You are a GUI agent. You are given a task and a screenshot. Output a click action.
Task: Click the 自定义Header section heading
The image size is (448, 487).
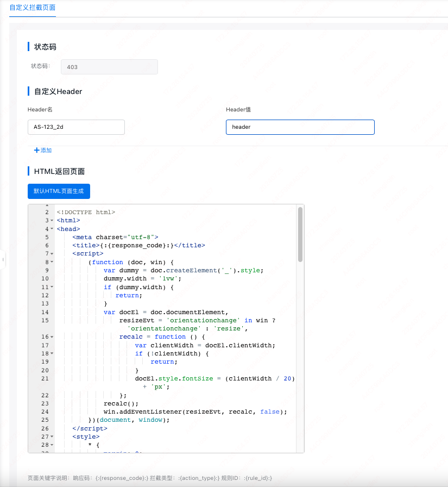tap(58, 92)
